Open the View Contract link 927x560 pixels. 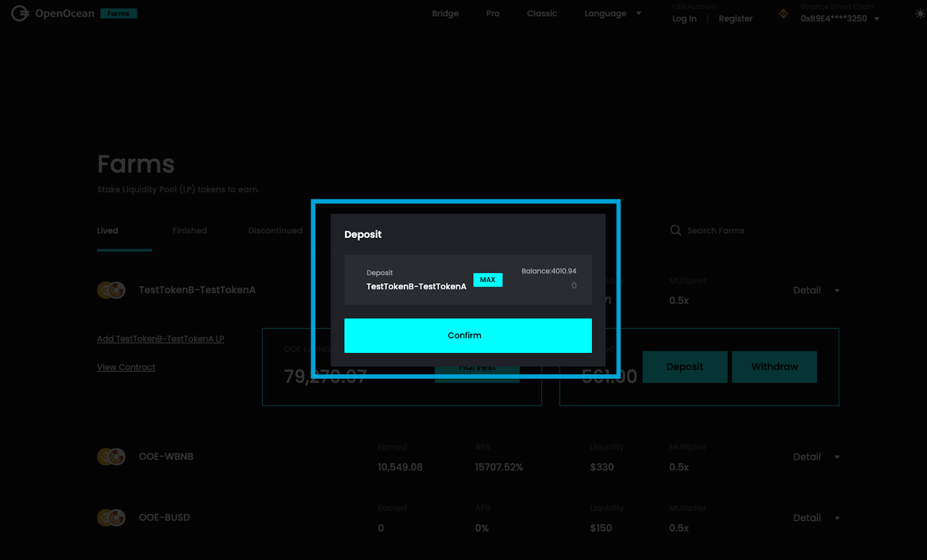coord(126,367)
